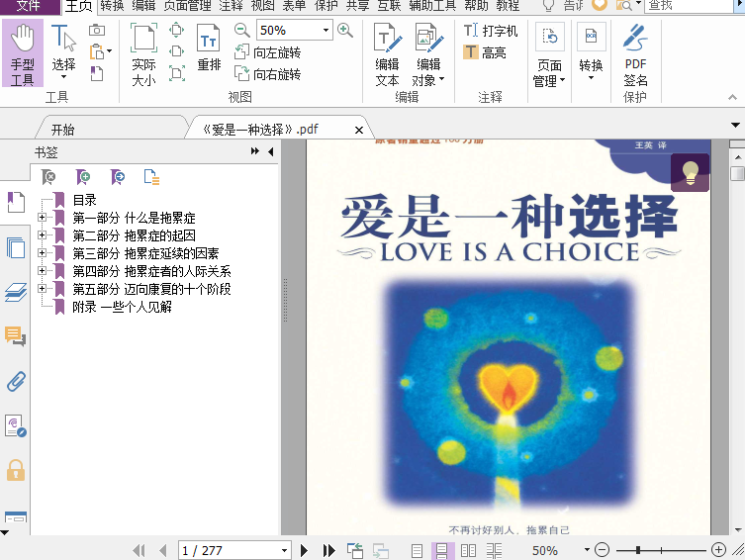Image resolution: width=745 pixels, height=560 pixels.
Task: Open Page Management (页面管理) dropdown
Action: click(x=549, y=54)
